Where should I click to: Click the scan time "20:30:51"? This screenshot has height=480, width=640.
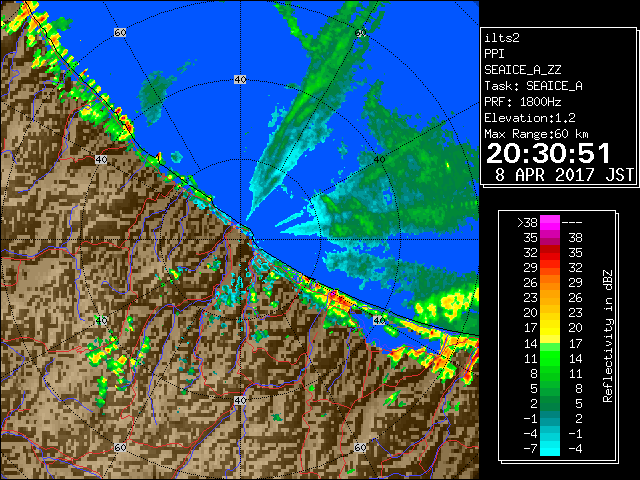click(x=548, y=154)
